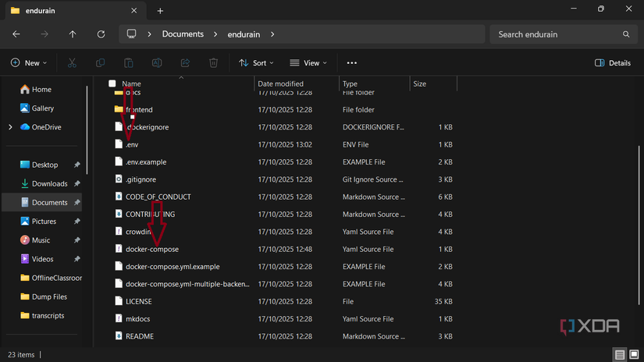Click the Paste clipboard icon

129,62
